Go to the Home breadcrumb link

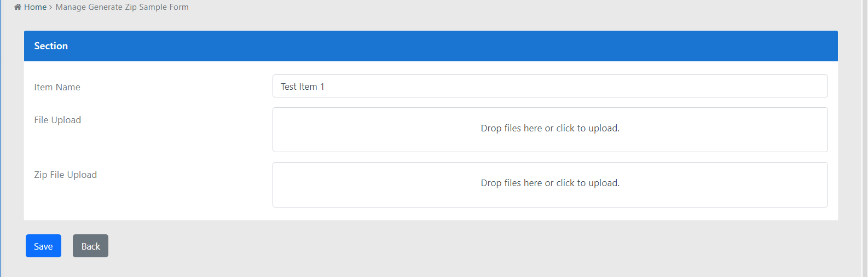coord(35,7)
